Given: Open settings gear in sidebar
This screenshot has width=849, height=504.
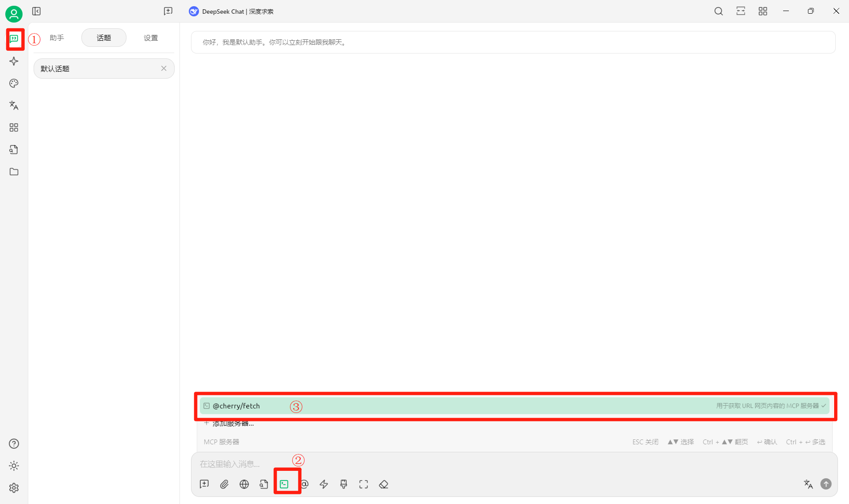Looking at the screenshot, I should click(14, 488).
